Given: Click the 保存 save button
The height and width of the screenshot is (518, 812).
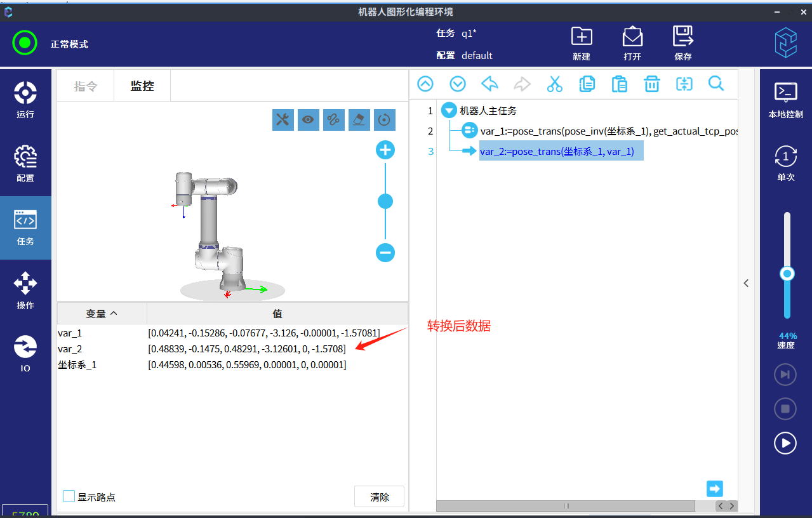Looking at the screenshot, I should (683, 43).
